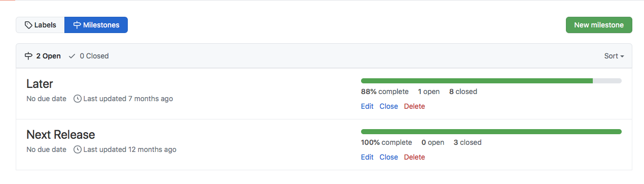Screen dimensions: 644x184
Task: Select the Milestones tab
Action: point(96,25)
